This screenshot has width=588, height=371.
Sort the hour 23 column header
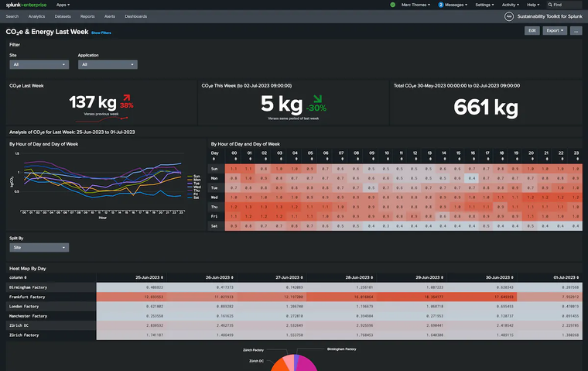(x=576, y=156)
